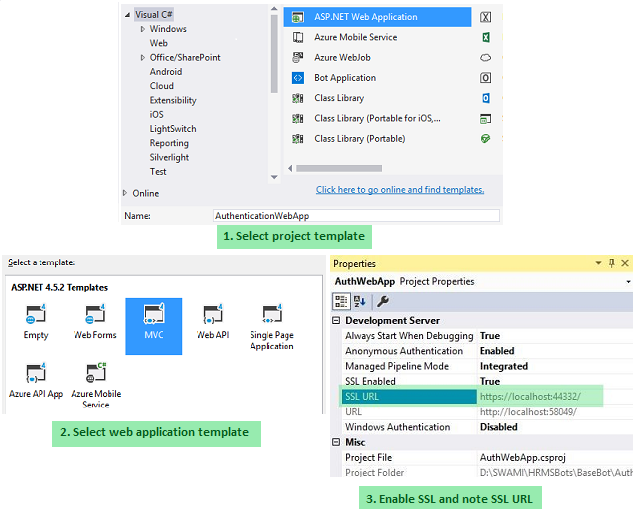The image size is (638, 511).
Task: Select the Test category
Action: [x=158, y=172]
